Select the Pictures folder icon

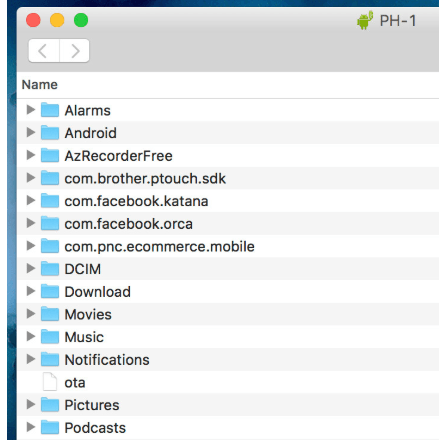coord(50,404)
